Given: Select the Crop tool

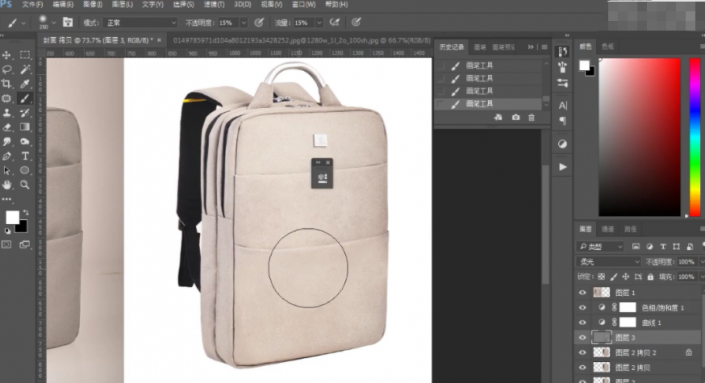Looking at the screenshot, I should [x=7, y=84].
